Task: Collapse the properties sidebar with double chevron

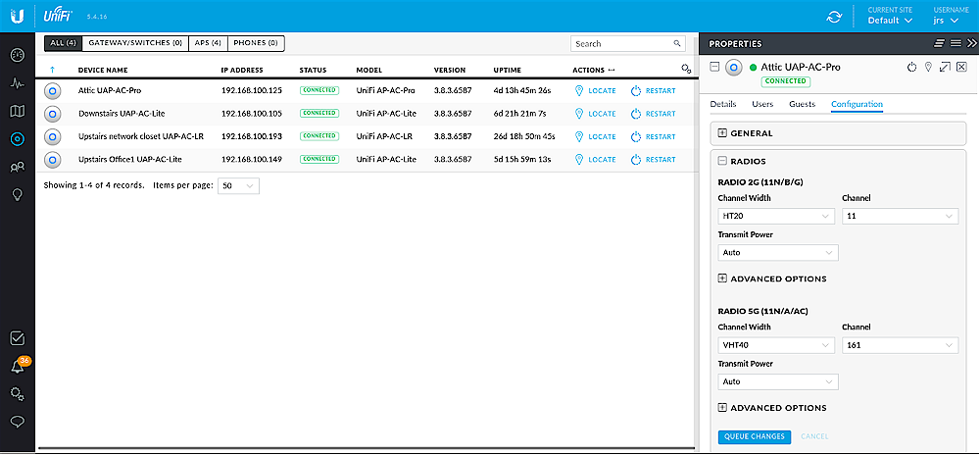Action: point(971,43)
